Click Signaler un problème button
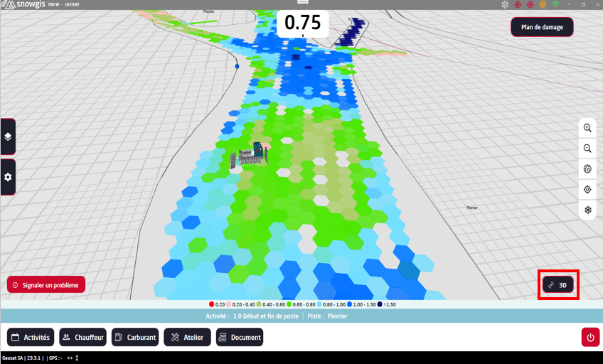Viewport: 603px width, 364px height. pos(46,285)
